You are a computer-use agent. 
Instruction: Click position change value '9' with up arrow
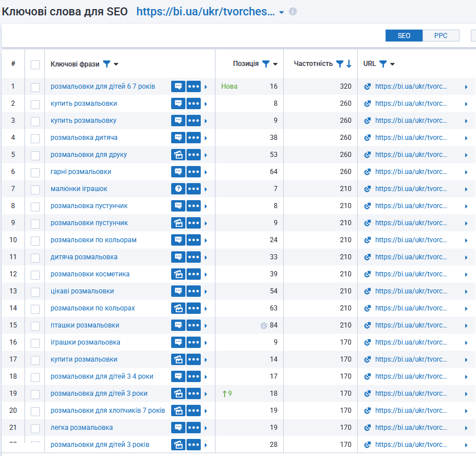(x=227, y=393)
